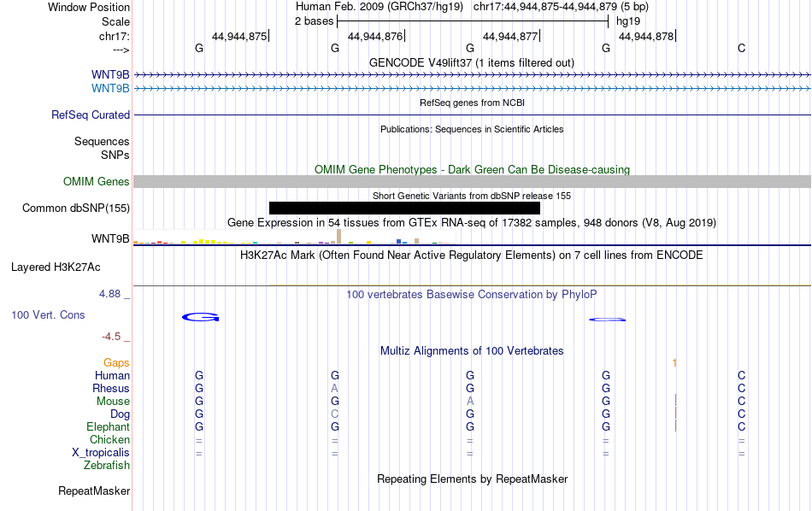Click the Dog C mismatch base
812x511 pixels.
(334, 414)
